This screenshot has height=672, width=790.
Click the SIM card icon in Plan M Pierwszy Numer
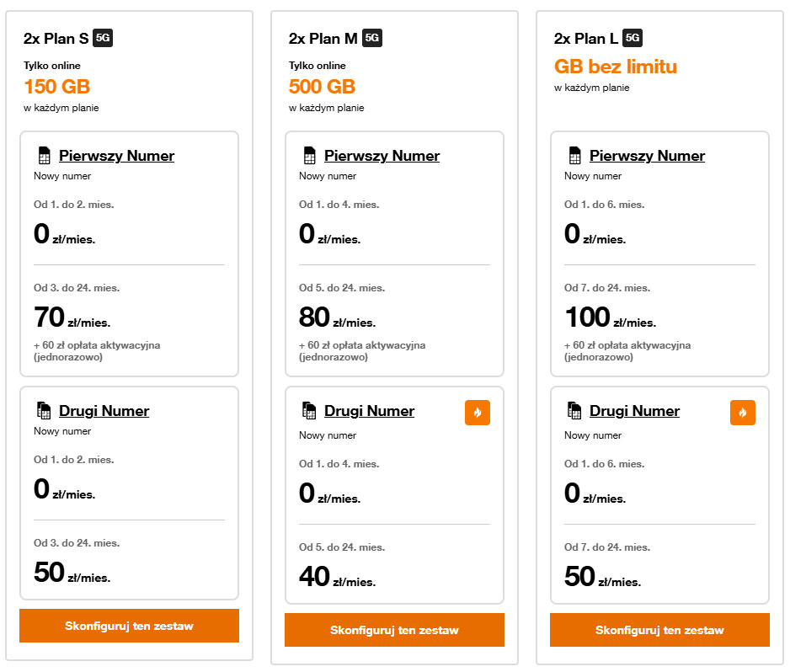tap(309, 156)
